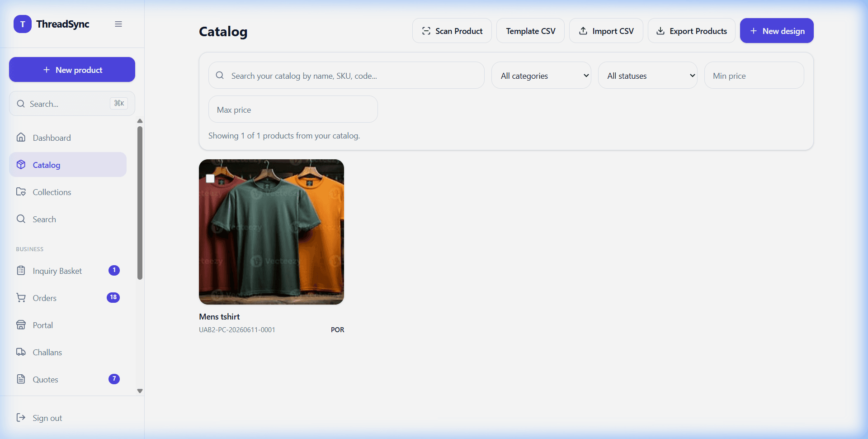Click the Template CSV button
Image resolution: width=868 pixels, height=439 pixels.
tap(530, 31)
